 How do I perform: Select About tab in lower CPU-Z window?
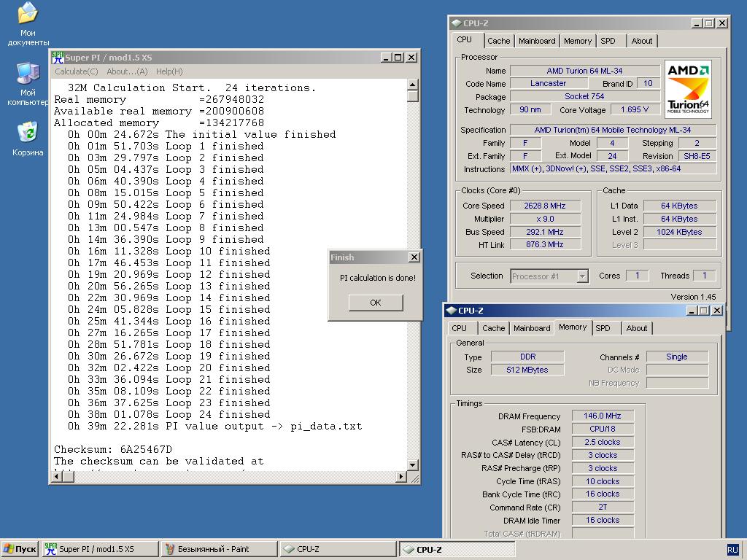(636, 328)
